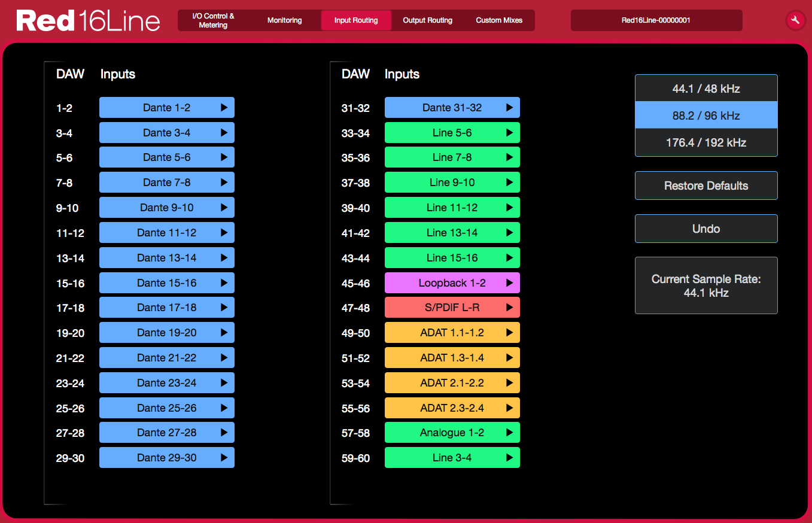Viewport: 812px width, 523px height.
Task: Click the Undo button
Action: 706,229
